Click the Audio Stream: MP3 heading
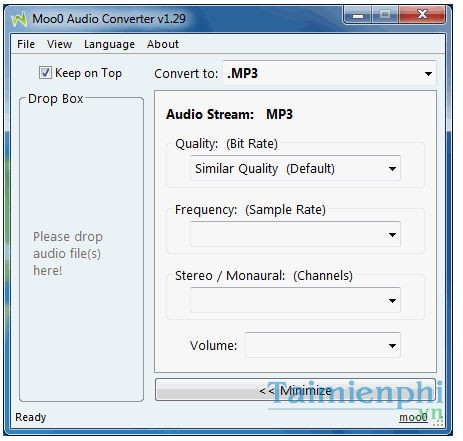The width and height of the screenshot is (463, 441). pyautogui.click(x=229, y=114)
